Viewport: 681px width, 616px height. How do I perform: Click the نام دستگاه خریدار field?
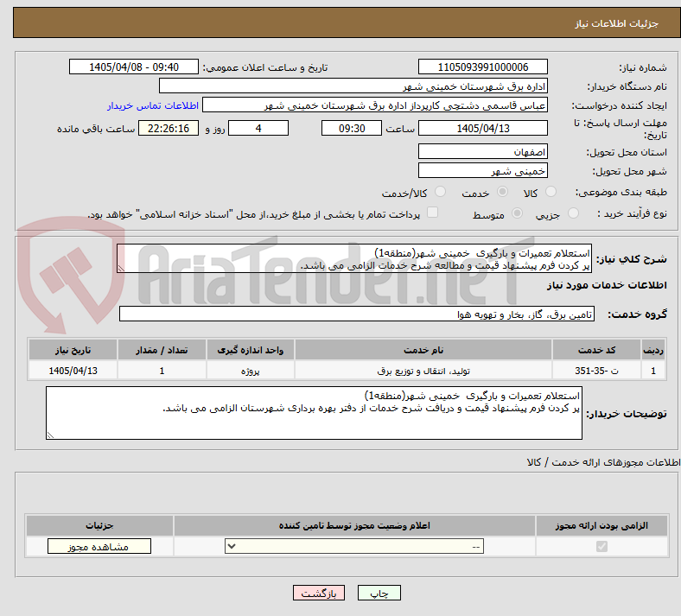pyautogui.click(x=353, y=86)
